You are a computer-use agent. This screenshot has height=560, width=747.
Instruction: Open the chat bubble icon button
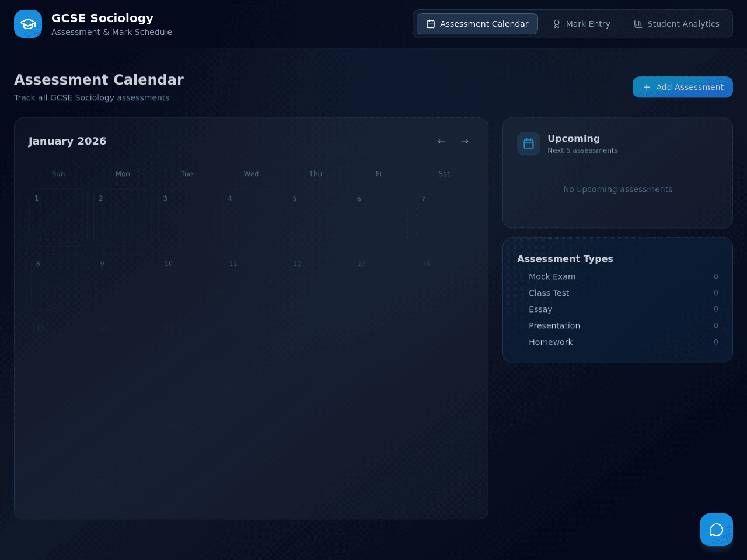pyautogui.click(x=717, y=530)
